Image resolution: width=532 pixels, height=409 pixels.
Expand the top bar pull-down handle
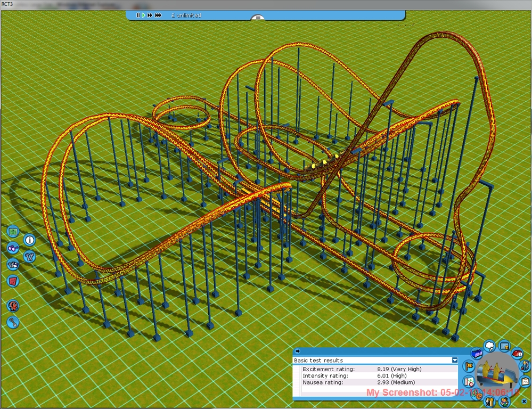[258, 18]
